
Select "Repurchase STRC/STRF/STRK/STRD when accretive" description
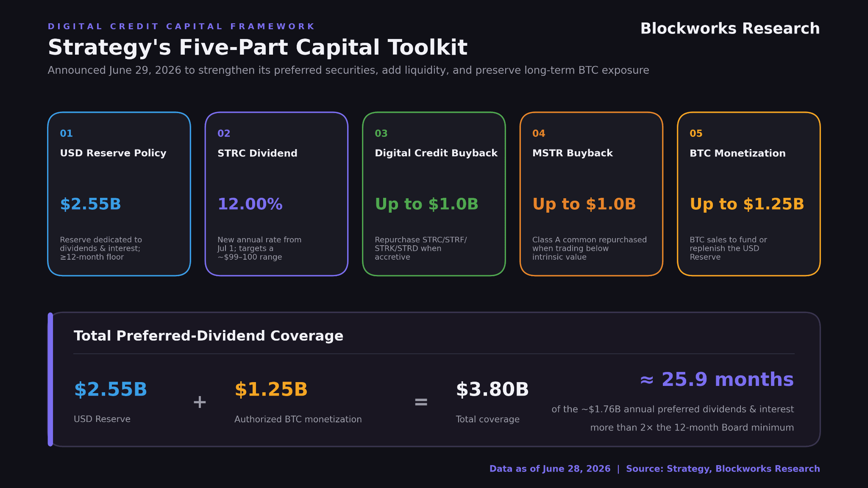tap(421, 248)
